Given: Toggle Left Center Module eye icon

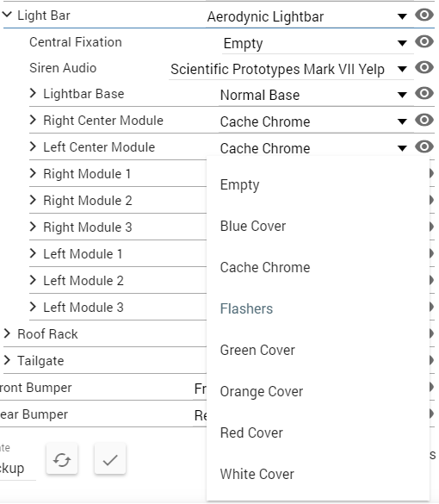Looking at the screenshot, I should point(424,147).
